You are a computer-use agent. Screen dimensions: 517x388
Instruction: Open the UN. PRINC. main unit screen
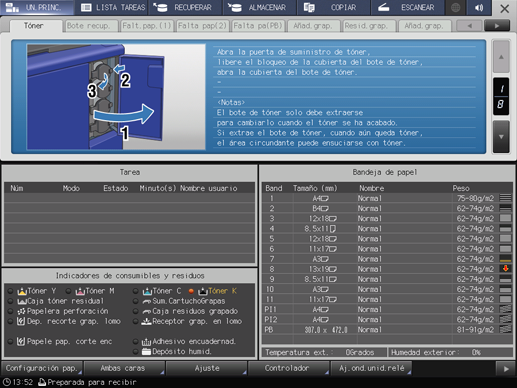pyautogui.click(x=37, y=7)
